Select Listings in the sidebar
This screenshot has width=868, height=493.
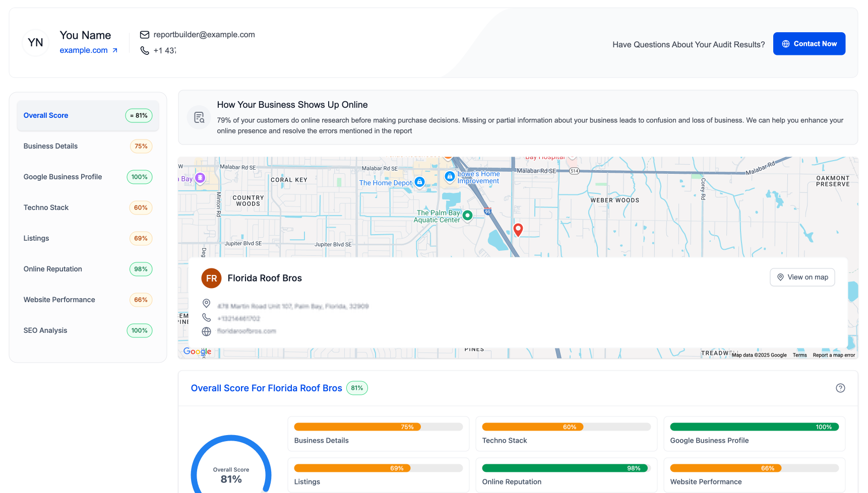[88, 238]
